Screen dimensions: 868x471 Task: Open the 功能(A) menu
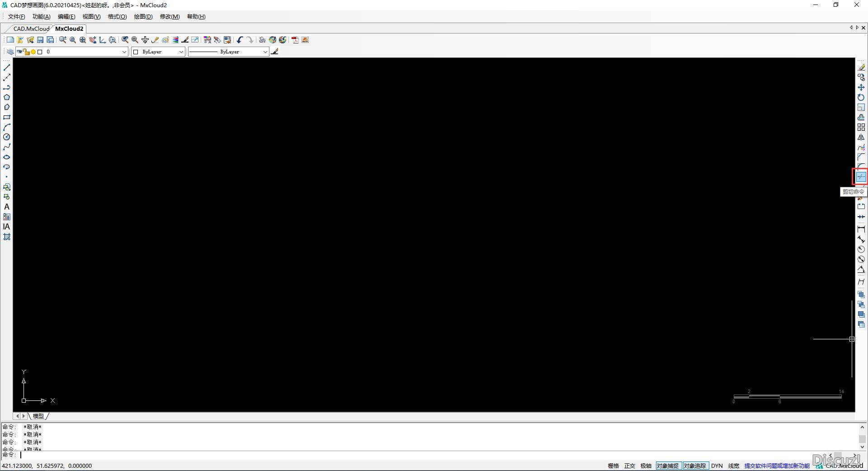coord(41,17)
